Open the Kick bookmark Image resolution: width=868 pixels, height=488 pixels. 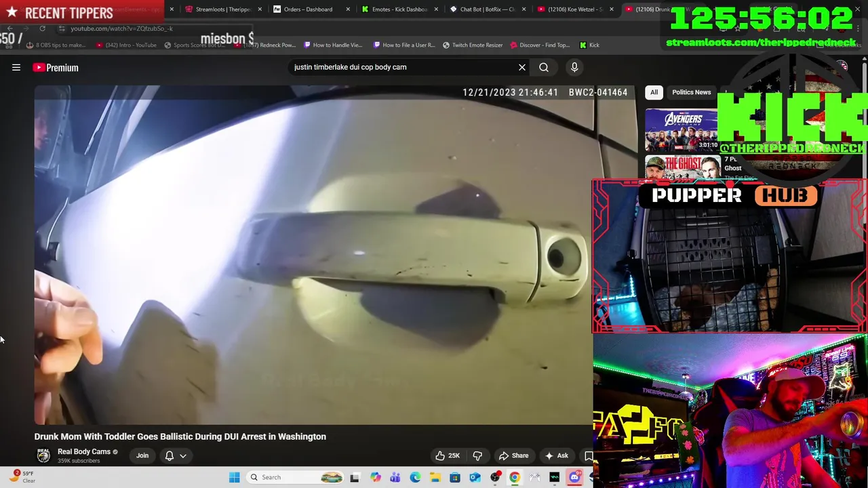pyautogui.click(x=589, y=45)
